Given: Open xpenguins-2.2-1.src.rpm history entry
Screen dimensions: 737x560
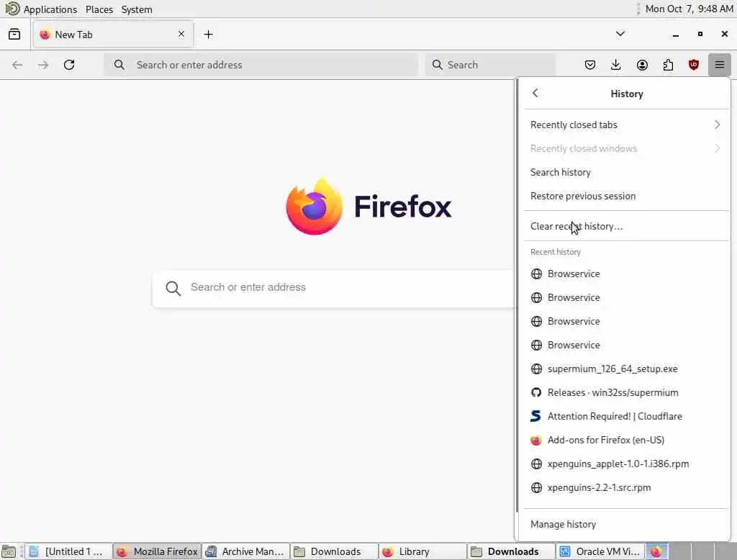Looking at the screenshot, I should (x=625, y=487).
